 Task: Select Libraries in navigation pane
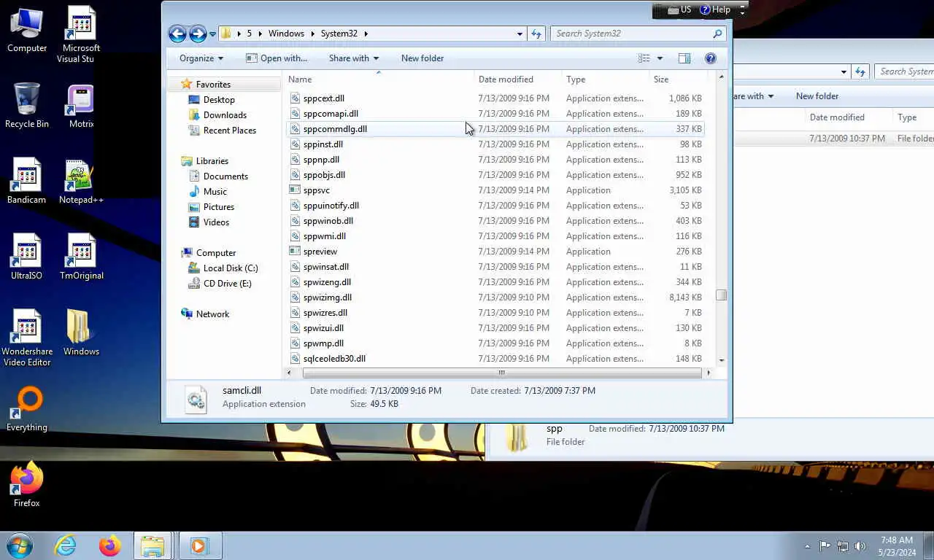pyautogui.click(x=212, y=161)
